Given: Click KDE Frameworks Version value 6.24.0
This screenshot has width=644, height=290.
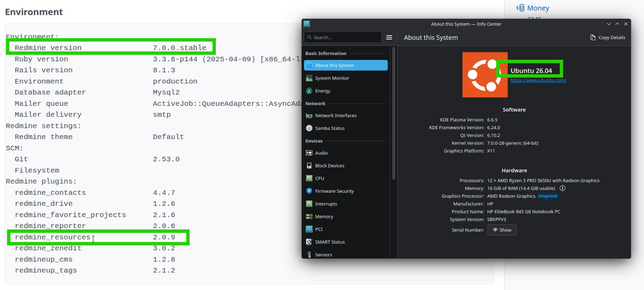Looking at the screenshot, I should tap(494, 127).
